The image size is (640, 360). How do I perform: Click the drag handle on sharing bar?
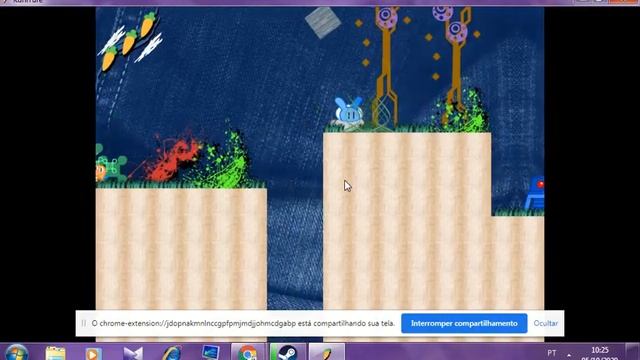[84, 323]
